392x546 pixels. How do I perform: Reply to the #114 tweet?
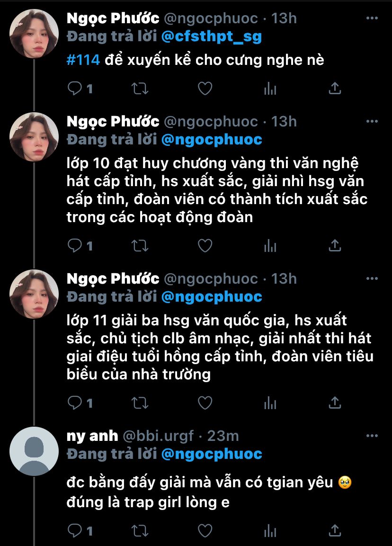click(75, 89)
